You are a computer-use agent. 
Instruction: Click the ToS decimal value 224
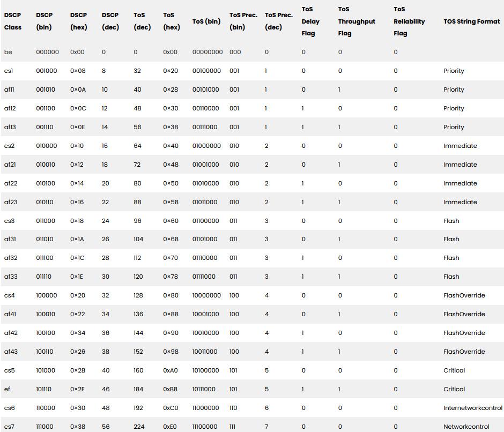tap(139, 427)
